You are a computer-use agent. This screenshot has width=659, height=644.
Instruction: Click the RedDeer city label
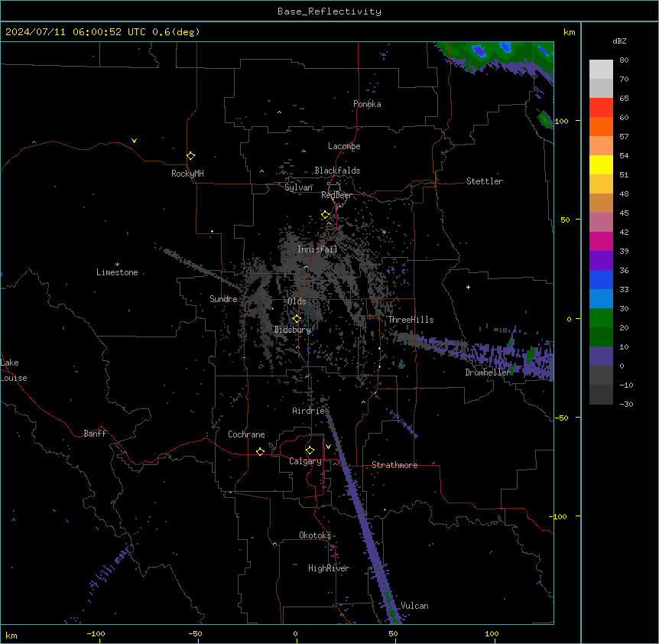[336, 195]
